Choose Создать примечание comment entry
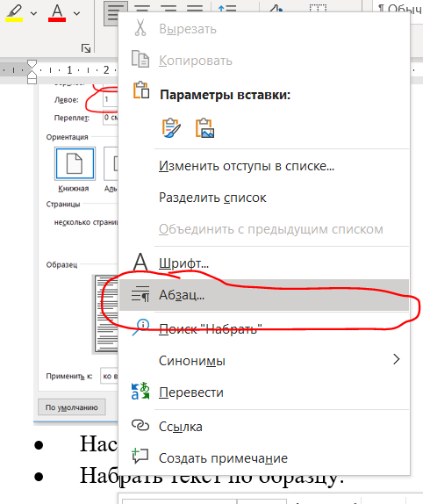 [x=263, y=458]
